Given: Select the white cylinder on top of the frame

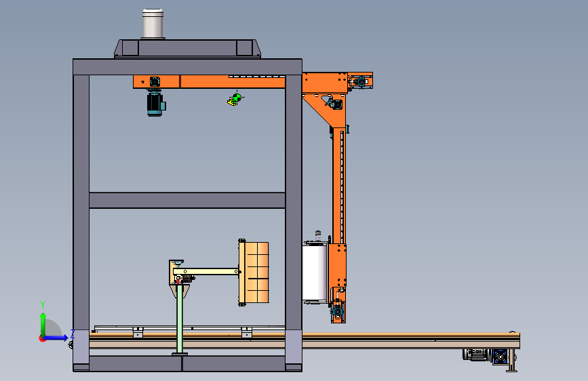Looking at the screenshot, I should coord(153,24).
